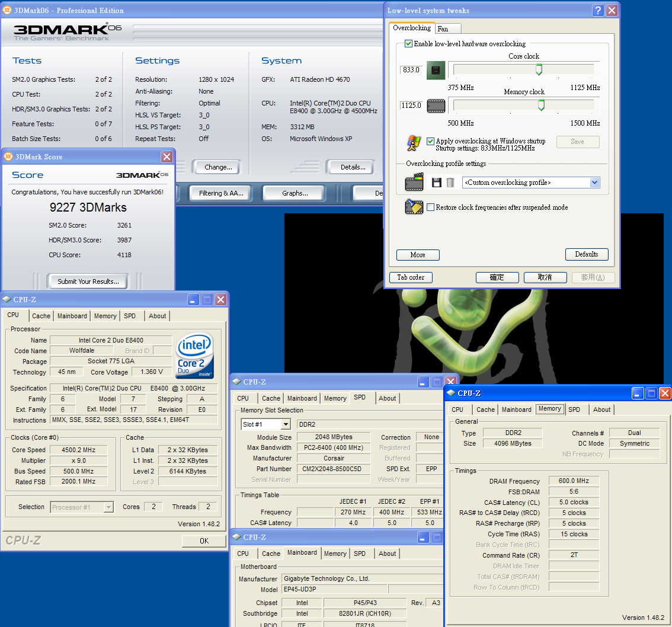Switch to the About tab in CPU-Z processor window
Image resolution: width=672 pixels, height=627 pixels.
(x=157, y=316)
